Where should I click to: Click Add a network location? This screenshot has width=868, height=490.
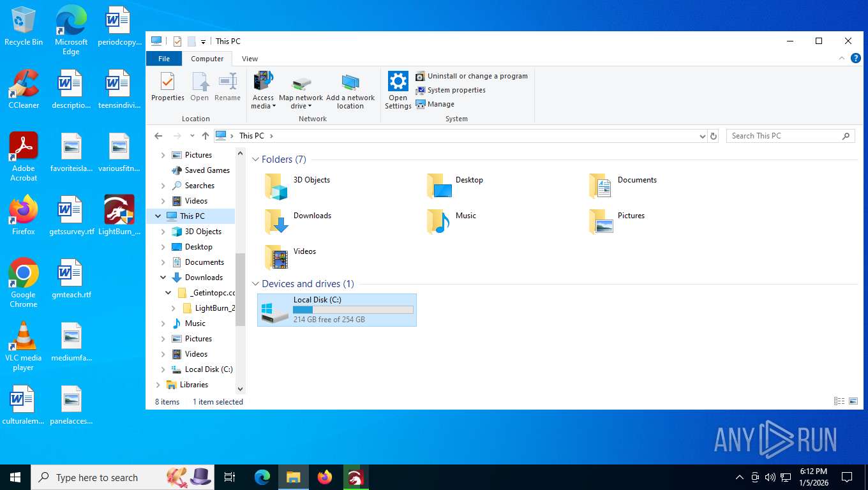point(350,90)
